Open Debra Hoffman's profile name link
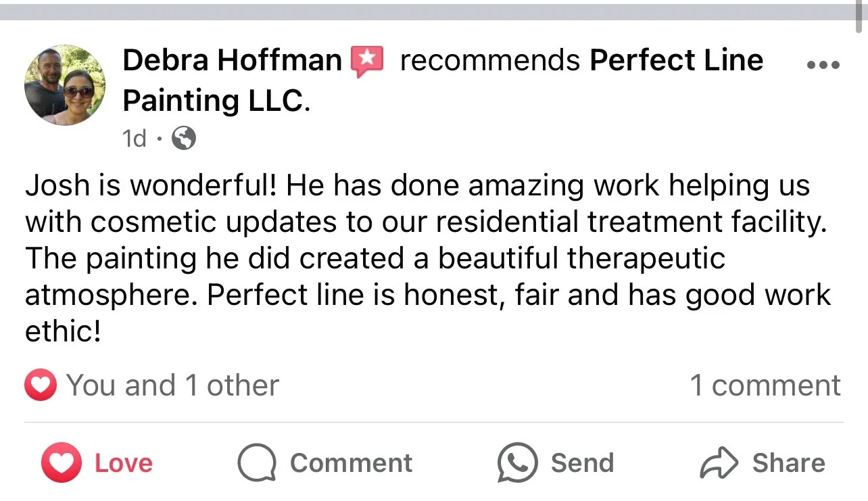 (233, 61)
